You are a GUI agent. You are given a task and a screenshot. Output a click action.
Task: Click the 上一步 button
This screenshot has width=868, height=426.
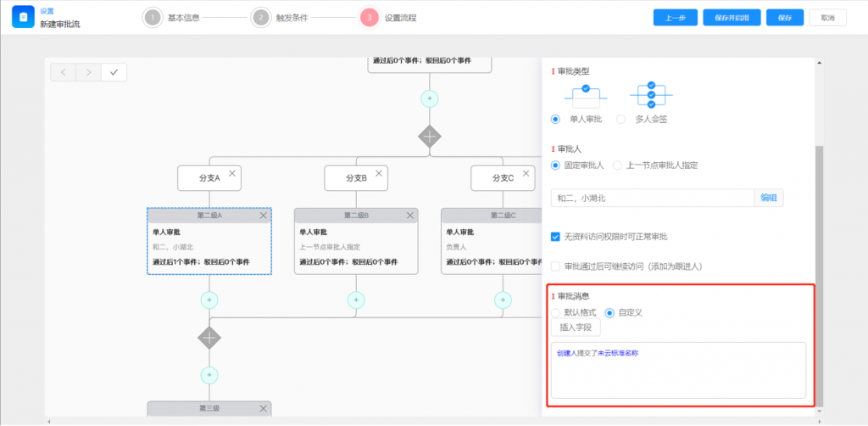coord(675,18)
